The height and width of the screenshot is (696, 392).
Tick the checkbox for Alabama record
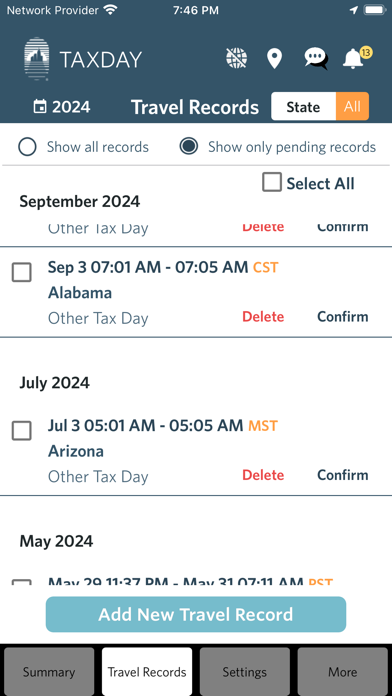(21, 272)
